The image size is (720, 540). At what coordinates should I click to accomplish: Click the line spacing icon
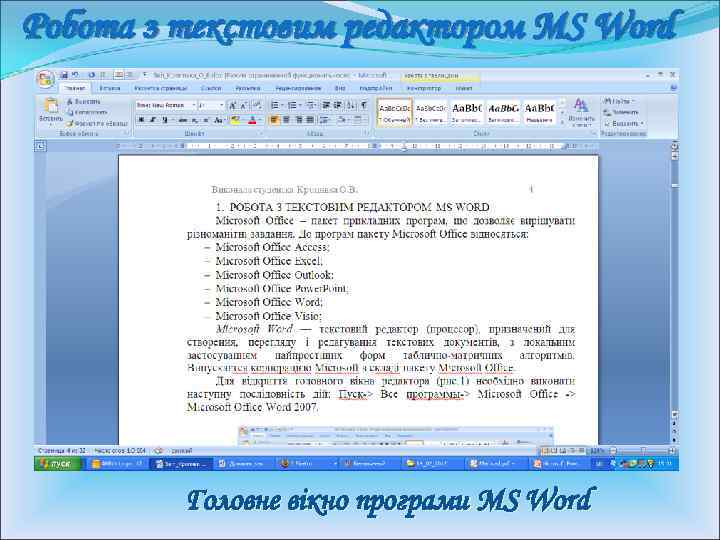tap(326, 120)
